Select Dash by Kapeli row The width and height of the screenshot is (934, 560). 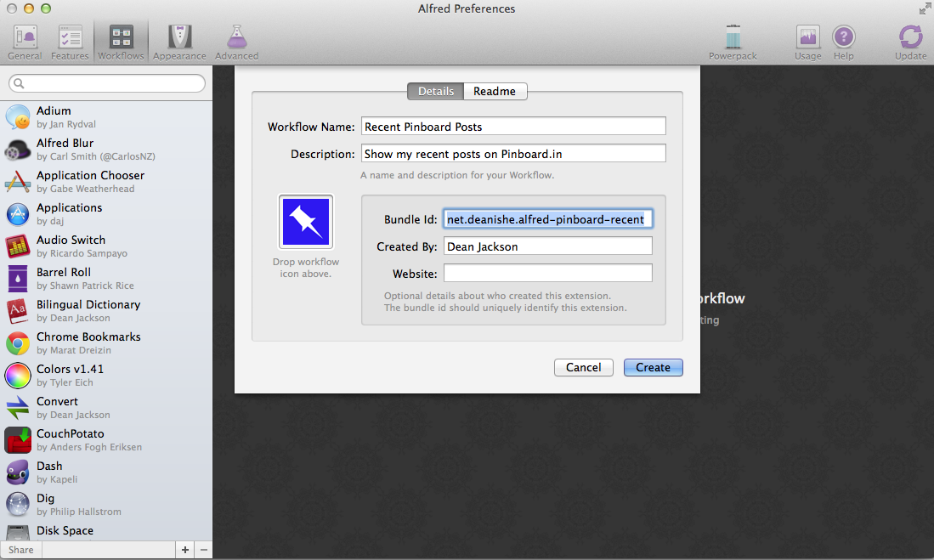pos(106,472)
